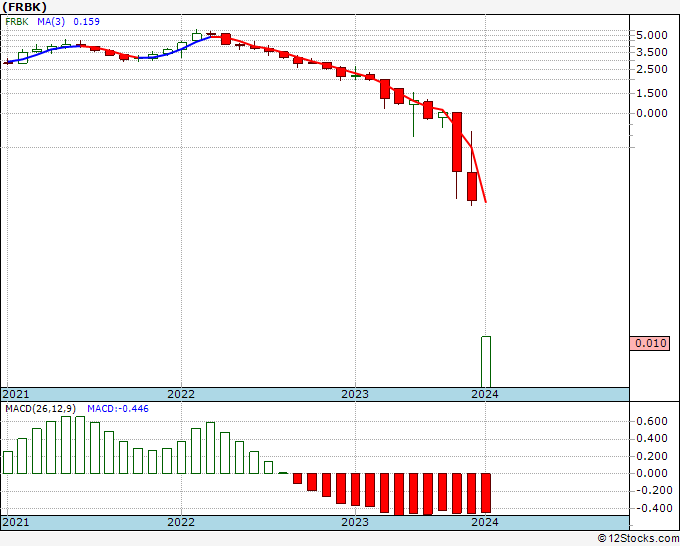Click the 2023 label on price timeline

tap(355, 394)
